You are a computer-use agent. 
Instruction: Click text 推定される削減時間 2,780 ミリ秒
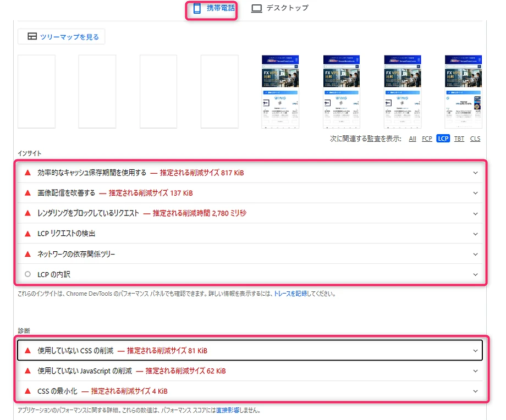coord(200,213)
